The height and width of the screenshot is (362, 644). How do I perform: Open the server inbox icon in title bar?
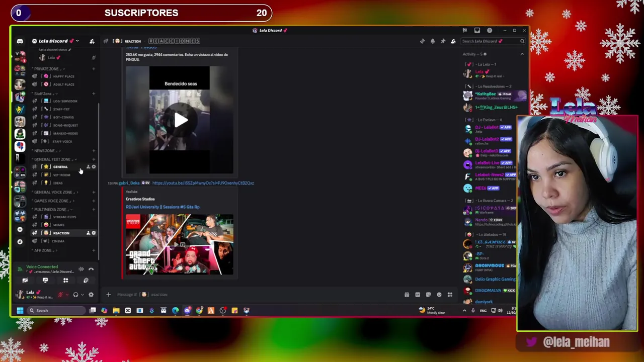[x=477, y=30]
